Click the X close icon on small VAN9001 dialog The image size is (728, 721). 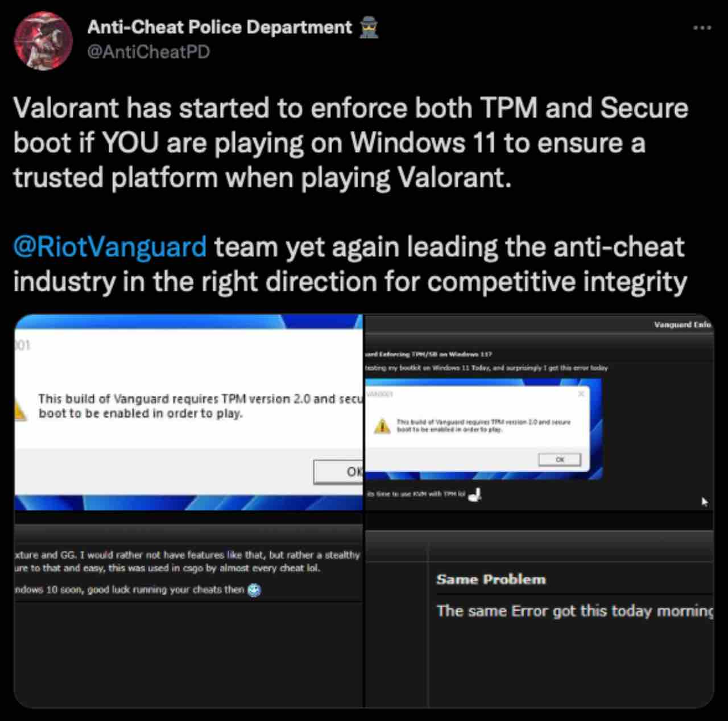point(581,394)
